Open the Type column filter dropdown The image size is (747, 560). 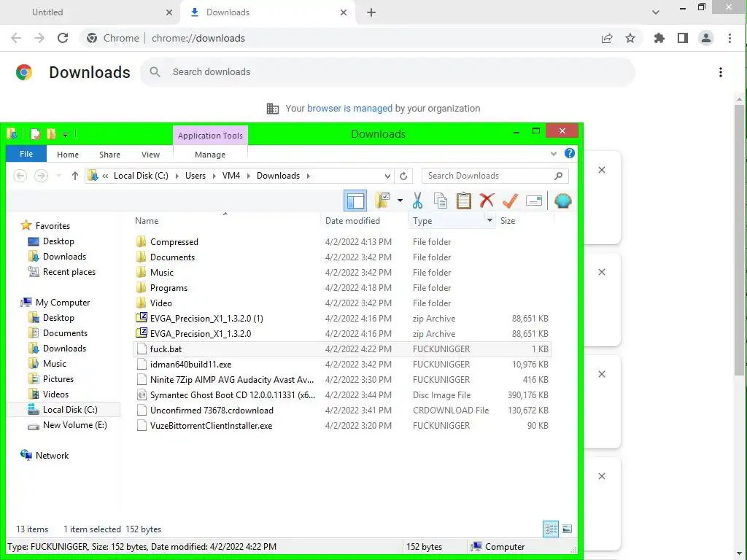[489, 220]
